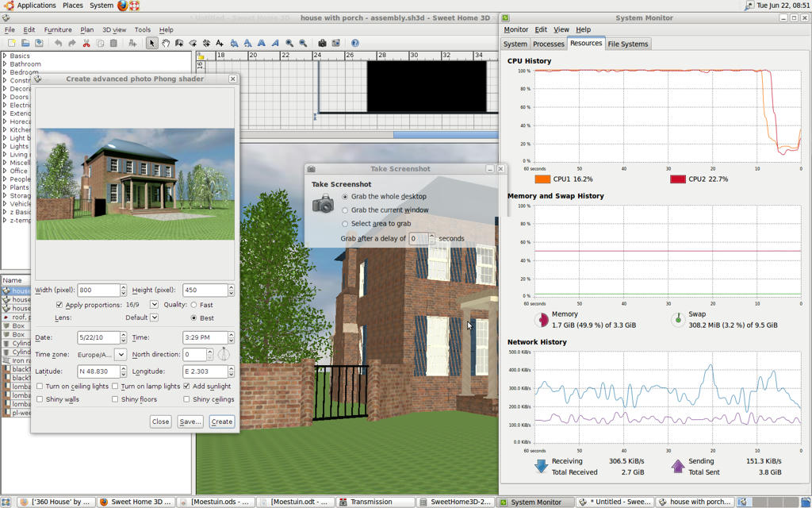Uncheck the Add sunlight option
The height and width of the screenshot is (508, 812).
click(x=186, y=387)
